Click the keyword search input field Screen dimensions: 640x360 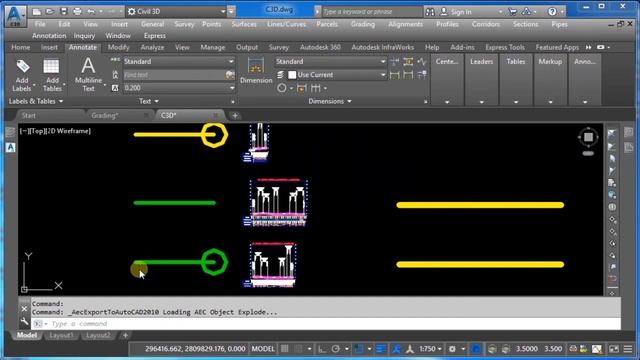[371, 12]
